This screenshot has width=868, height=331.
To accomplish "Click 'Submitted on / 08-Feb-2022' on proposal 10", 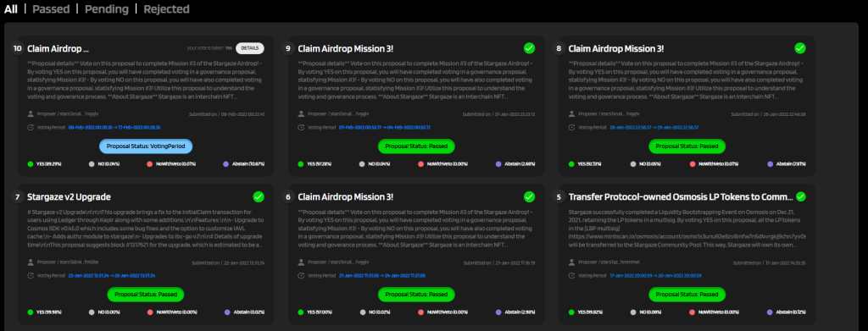I will tap(225, 114).
